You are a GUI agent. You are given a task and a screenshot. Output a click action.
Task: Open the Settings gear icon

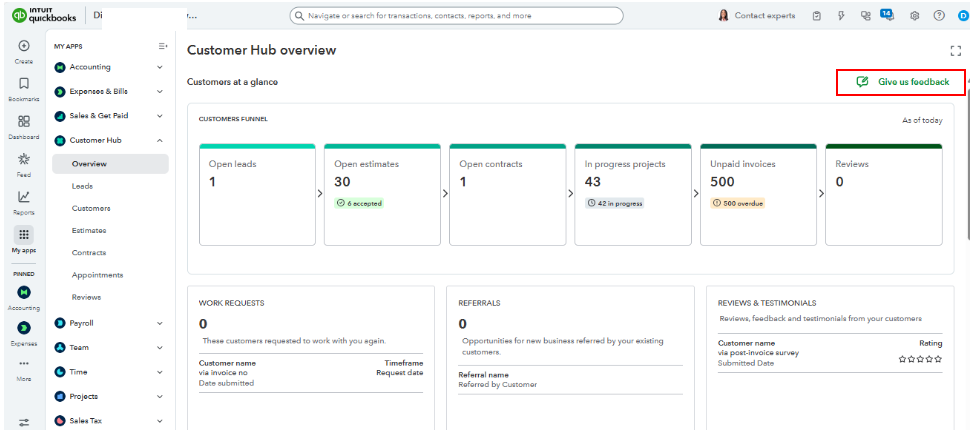pos(914,16)
